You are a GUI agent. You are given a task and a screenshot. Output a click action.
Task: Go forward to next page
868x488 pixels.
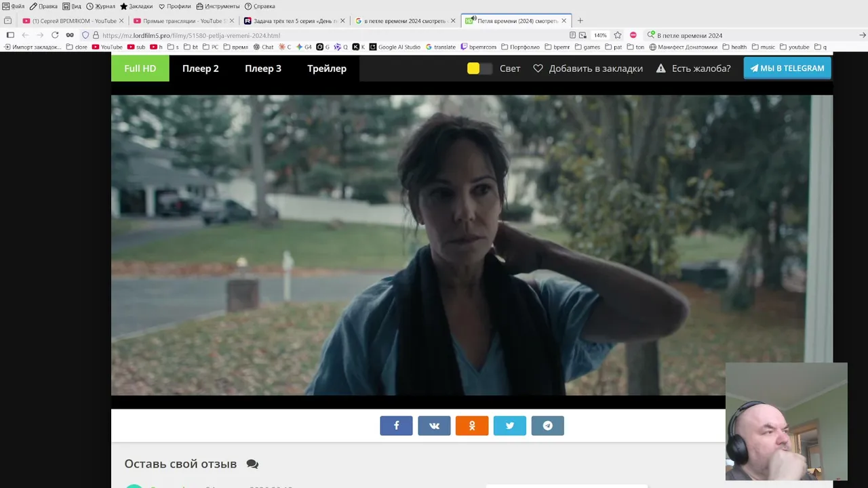tap(40, 35)
